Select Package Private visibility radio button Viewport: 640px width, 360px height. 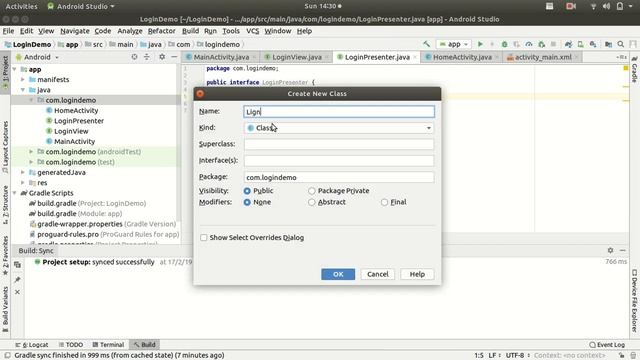click(312, 191)
